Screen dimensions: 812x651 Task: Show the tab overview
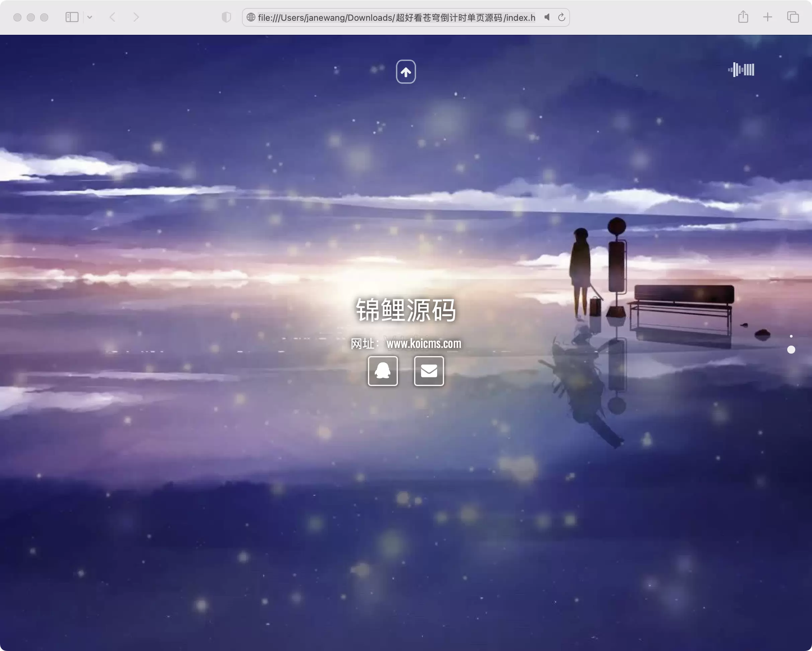click(x=793, y=17)
